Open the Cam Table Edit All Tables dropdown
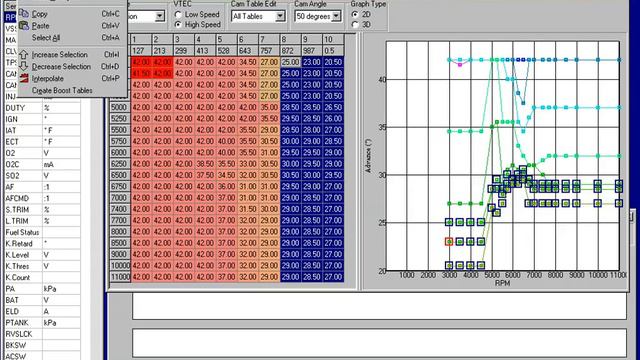 (x=280, y=16)
